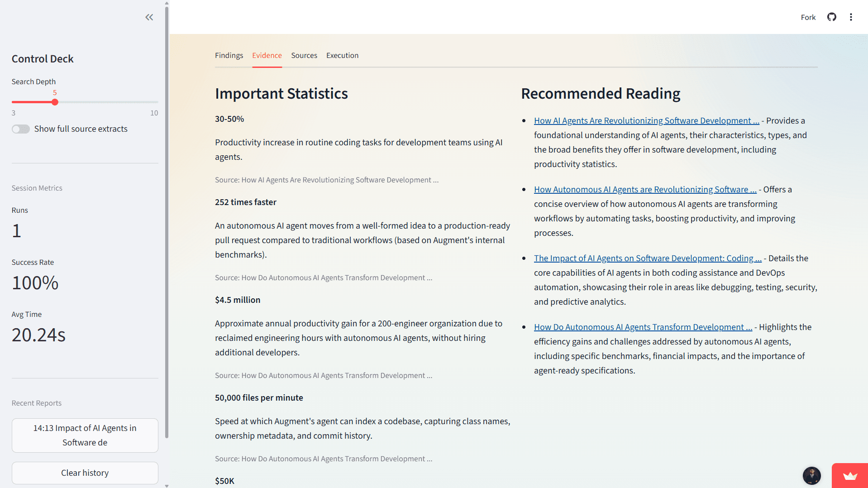The height and width of the screenshot is (488, 868).
Task: Follow The Impact of AI Agents link
Action: tap(648, 258)
